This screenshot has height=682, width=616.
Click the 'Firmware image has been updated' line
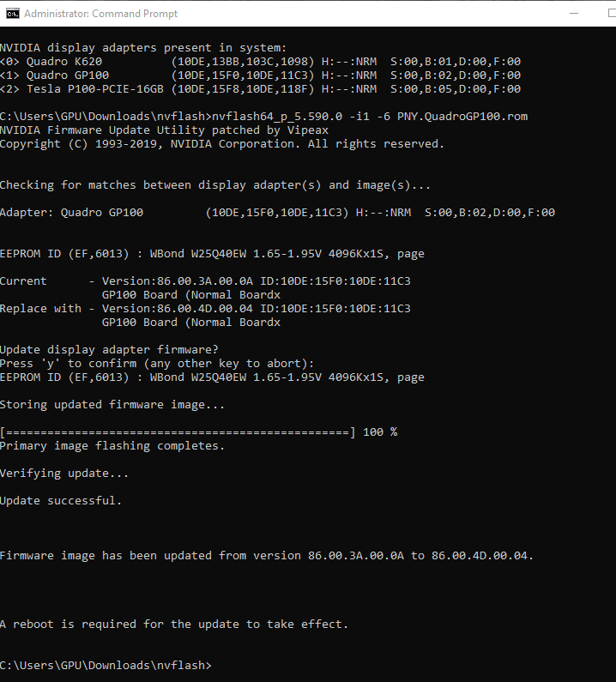266,555
